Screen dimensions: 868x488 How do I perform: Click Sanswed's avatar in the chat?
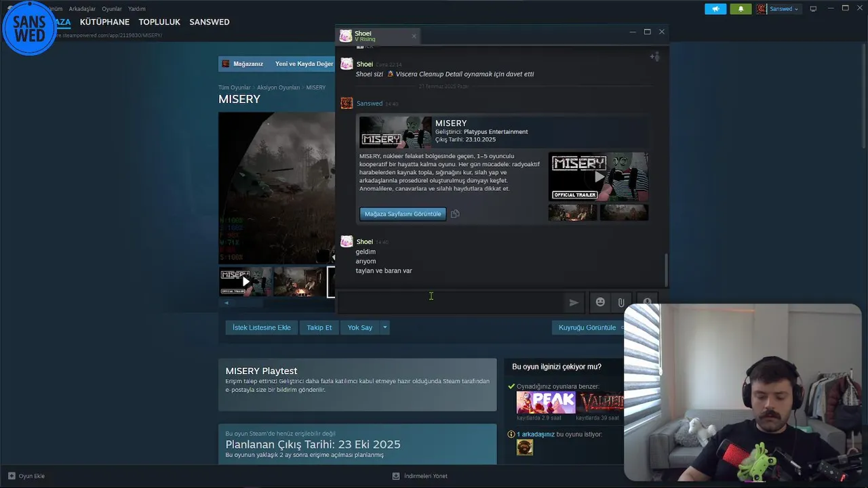(x=347, y=103)
